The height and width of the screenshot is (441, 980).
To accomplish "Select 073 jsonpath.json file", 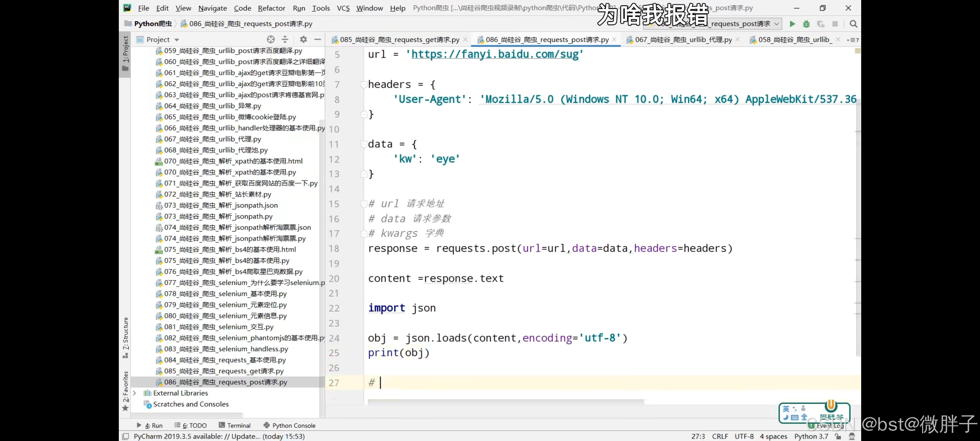I will click(217, 205).
